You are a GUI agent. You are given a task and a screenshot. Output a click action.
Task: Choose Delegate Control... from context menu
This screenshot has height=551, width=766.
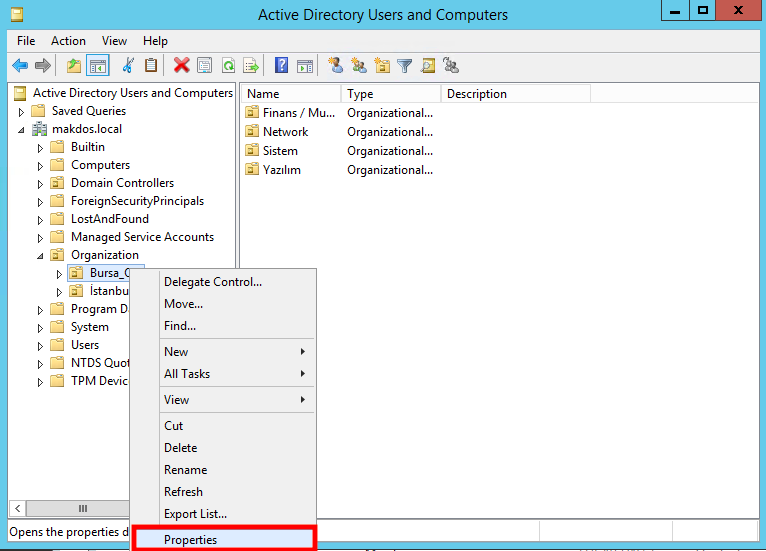[x=224, y=282]
